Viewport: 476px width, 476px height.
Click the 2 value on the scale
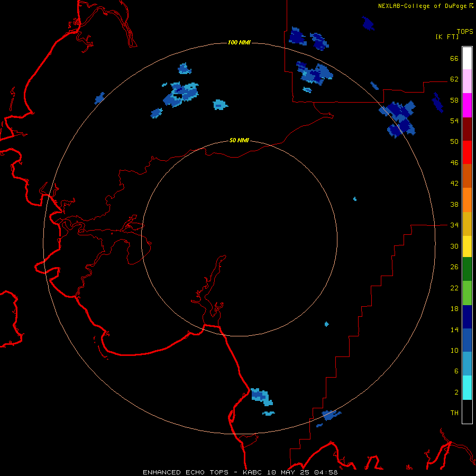pos(456,392)
